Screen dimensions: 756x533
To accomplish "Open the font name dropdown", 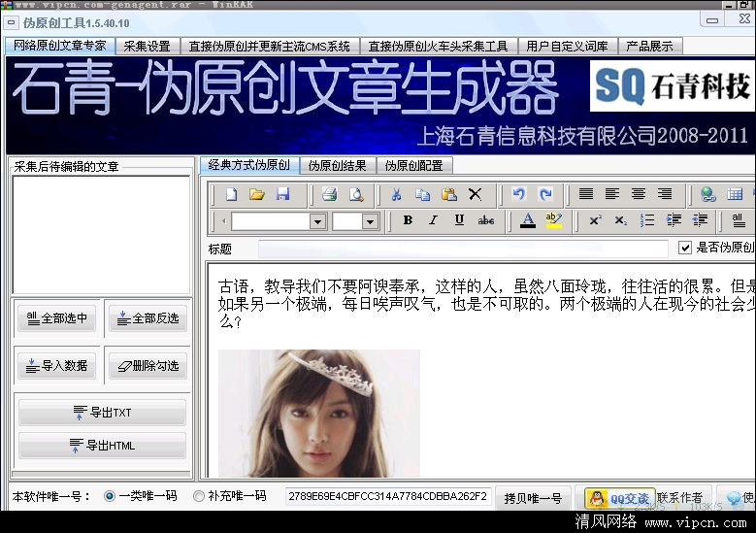I will pos(317,222).
